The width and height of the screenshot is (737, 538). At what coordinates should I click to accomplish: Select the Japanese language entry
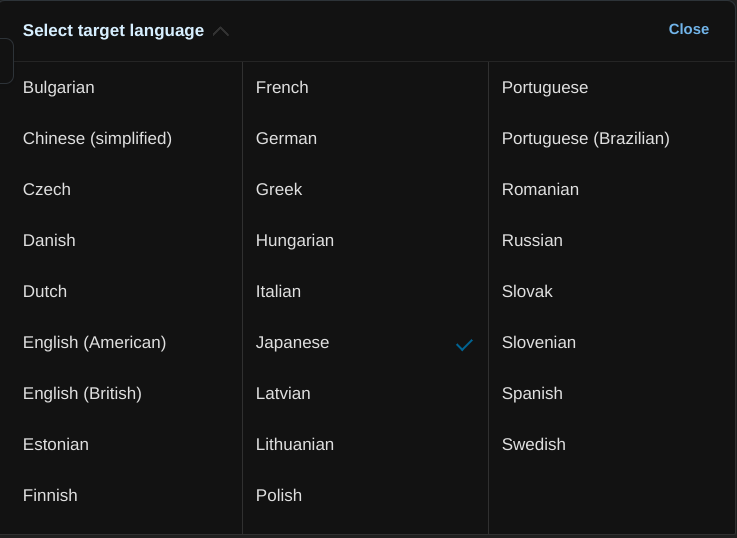point(292,343)
